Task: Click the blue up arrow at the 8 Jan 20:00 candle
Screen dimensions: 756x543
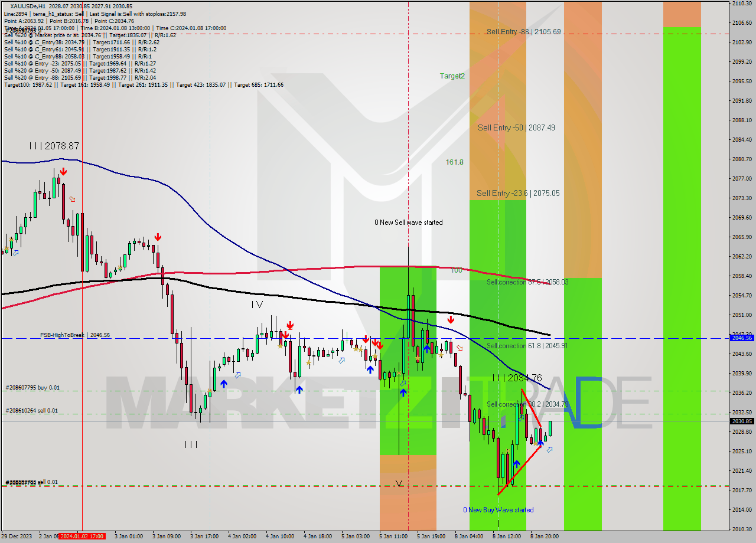Action: point(540,443)
